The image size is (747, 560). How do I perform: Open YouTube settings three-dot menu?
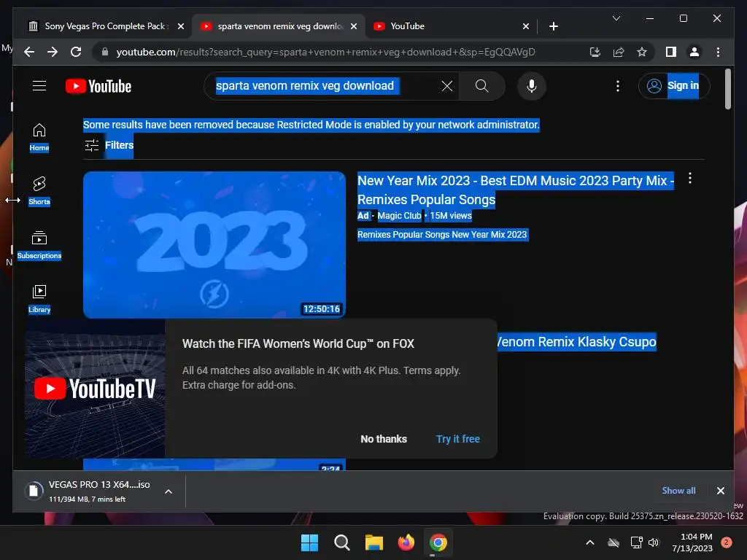tap(617, 86)
